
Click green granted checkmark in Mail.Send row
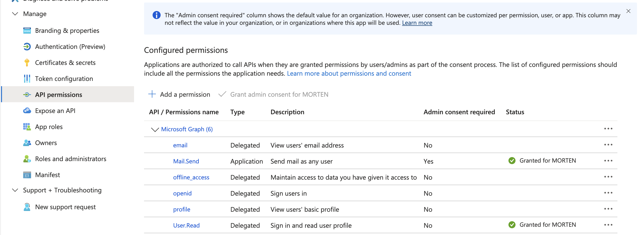pyautogui.click(x=512, y=161)
